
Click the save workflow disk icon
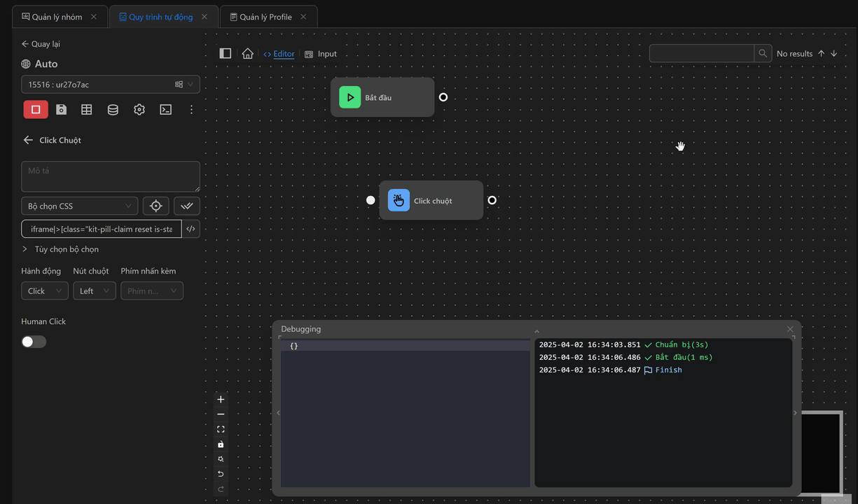click(62, 110)
